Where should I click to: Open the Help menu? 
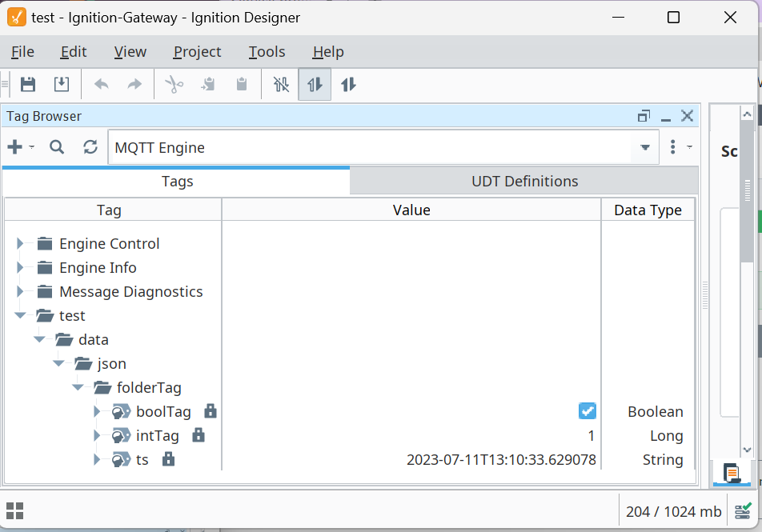(328, 51)
